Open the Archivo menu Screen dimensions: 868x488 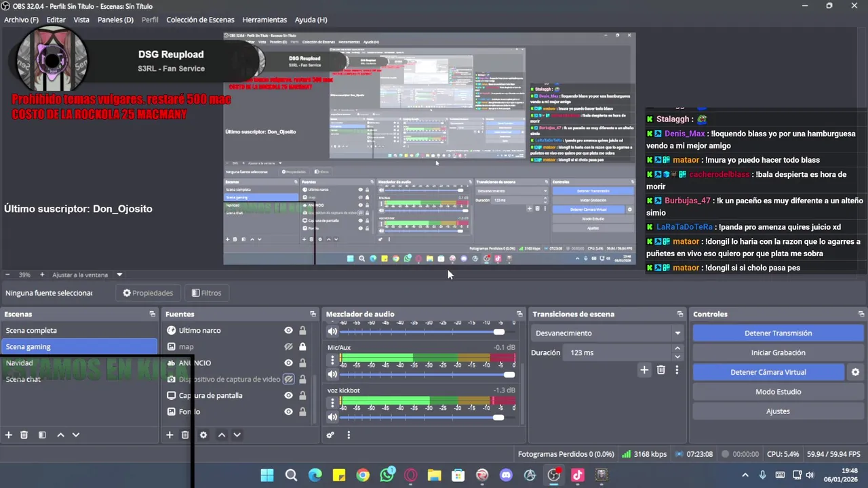21,20
